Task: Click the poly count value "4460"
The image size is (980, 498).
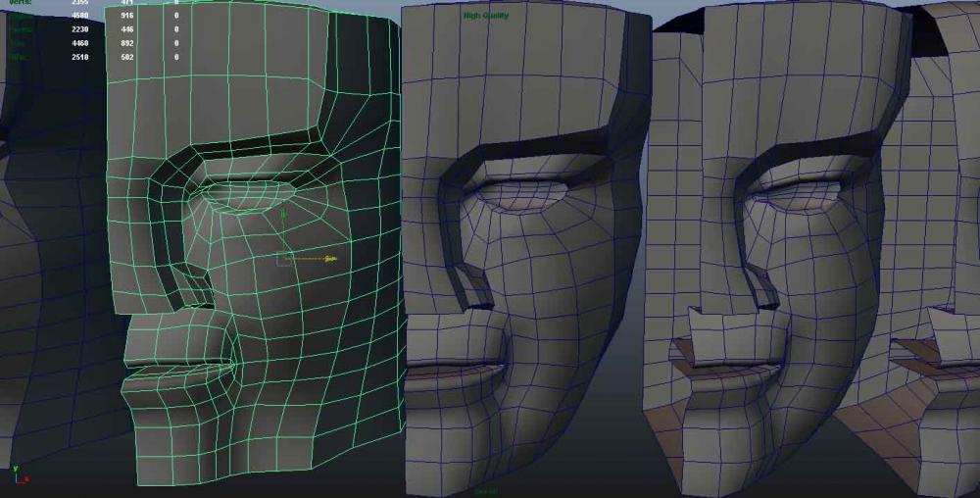Action: (80, 43)
